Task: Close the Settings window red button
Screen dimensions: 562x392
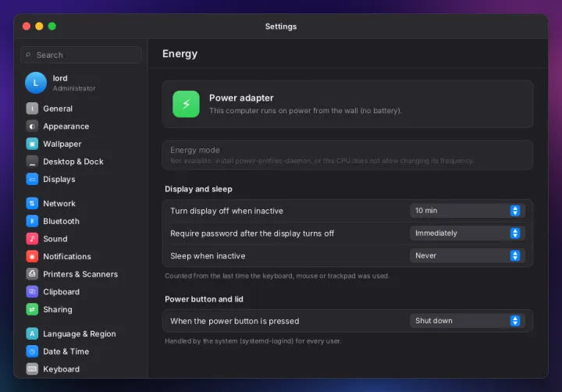Action: pyautogui.click(x=27, y=27)
